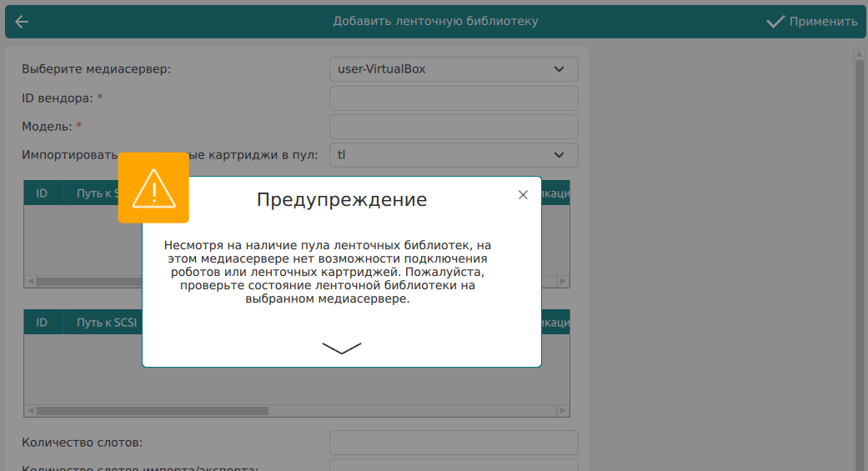Expand warning details with the down chevron
The image size is (868, 471).
pyautogui.click(x=342, y=348)
